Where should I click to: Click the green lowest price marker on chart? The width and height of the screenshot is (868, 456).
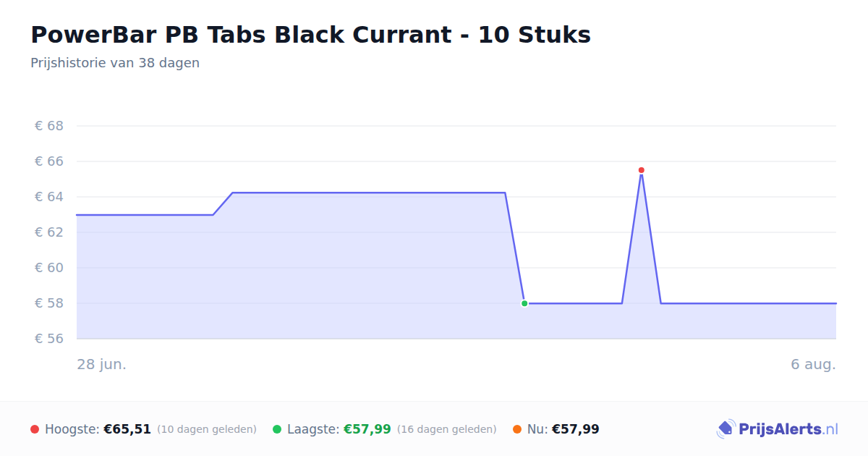[x=524, y=303]
